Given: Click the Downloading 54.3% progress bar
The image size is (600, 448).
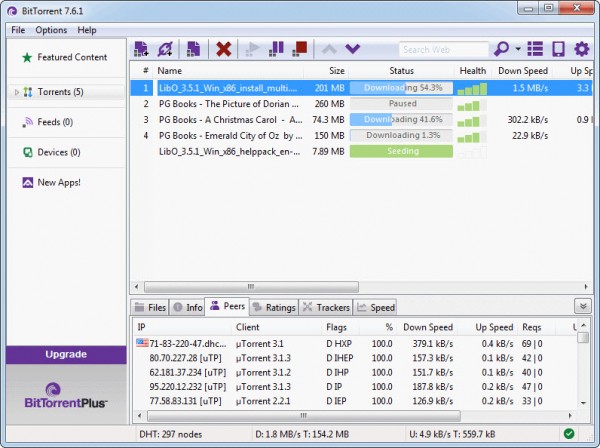Looking at the screenshot, I should click(401, 88).
